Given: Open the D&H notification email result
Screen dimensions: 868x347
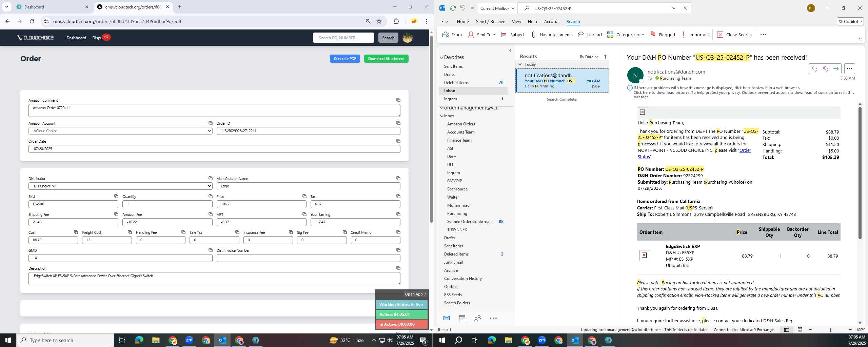Looking at the screenshot, I should click(562, 81).
